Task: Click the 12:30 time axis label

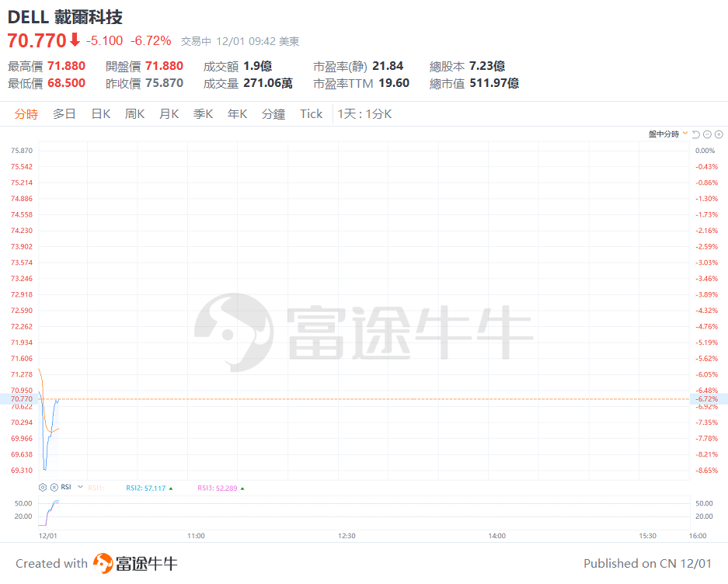Action: pos(347,536)
